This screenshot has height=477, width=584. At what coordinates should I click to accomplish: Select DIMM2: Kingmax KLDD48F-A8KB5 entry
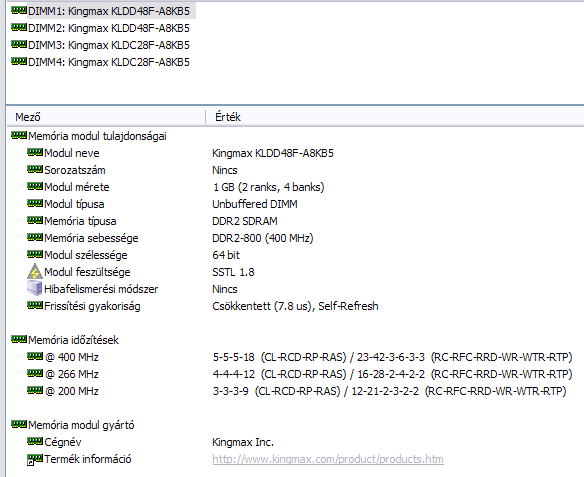tap(109, 28)
